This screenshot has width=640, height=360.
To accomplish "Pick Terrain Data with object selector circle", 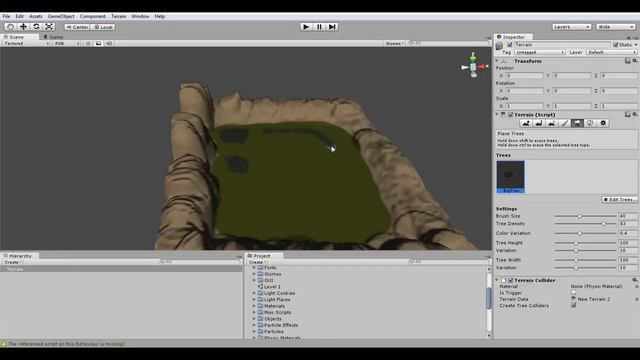I will click(x=636, y=299).
